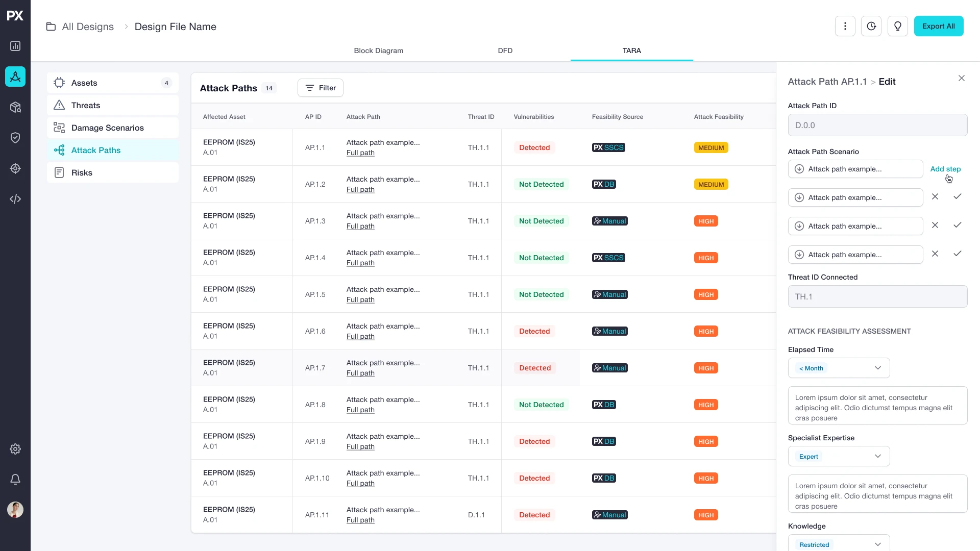Click the Export All button
980x551 pixels.
click(x=939, y=26)
